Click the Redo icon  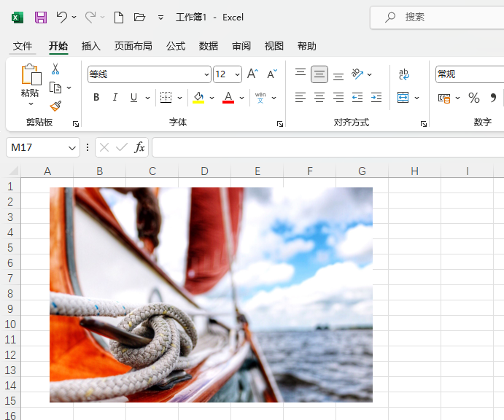(90, 17)
